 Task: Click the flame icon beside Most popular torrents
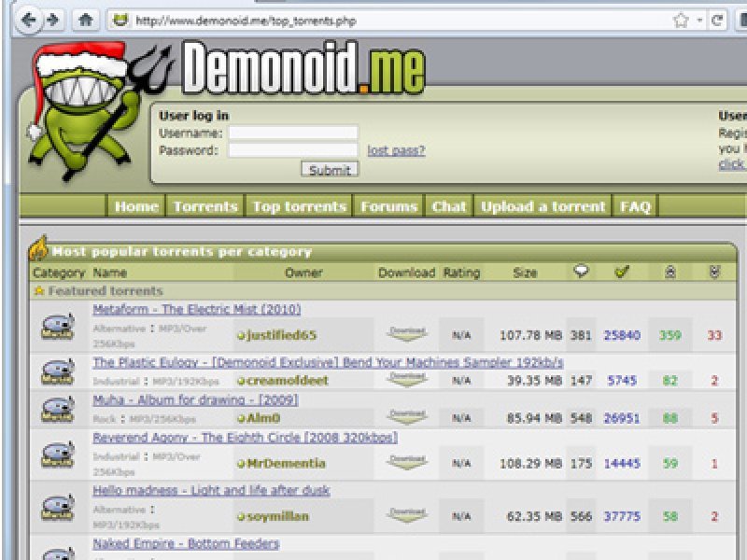(40, 250)
